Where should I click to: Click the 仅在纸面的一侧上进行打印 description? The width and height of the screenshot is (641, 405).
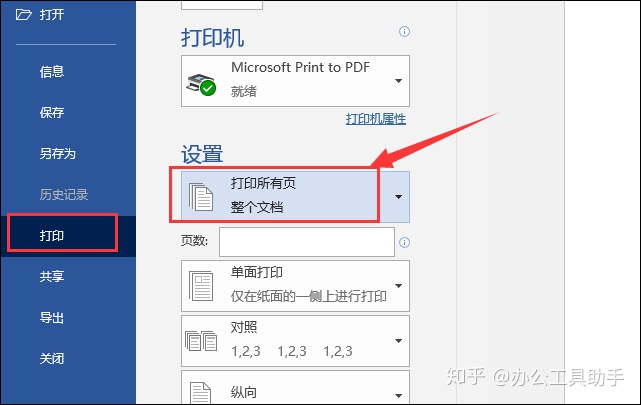[x=309, y=296]
